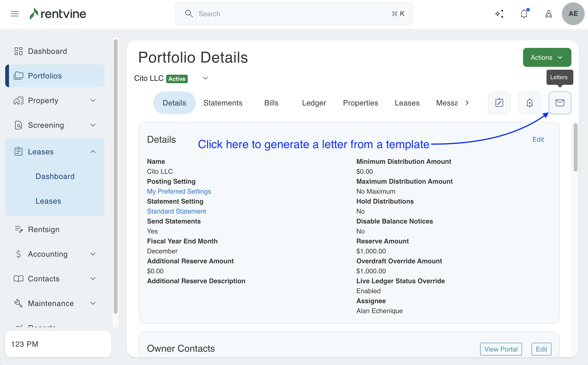The width and height of the screenshot is (588, 365).
Task: Open the My Preferred Settings link
Action: pos(179,192)
